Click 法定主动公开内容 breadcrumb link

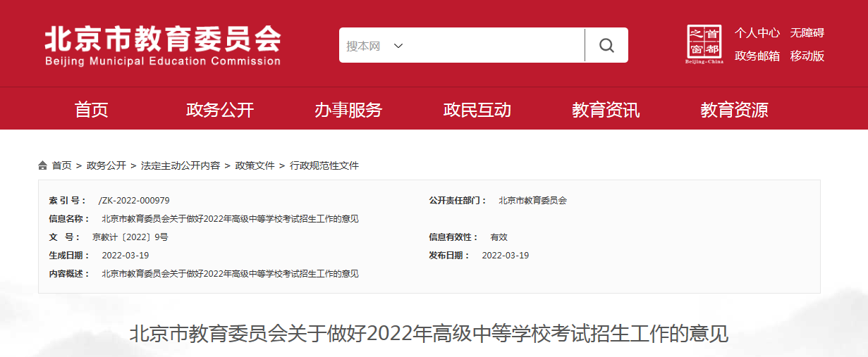click(181, 165)
